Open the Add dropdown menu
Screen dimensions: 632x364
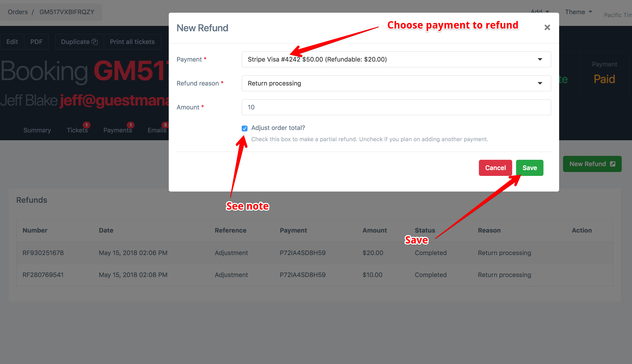tap(540, 11)
